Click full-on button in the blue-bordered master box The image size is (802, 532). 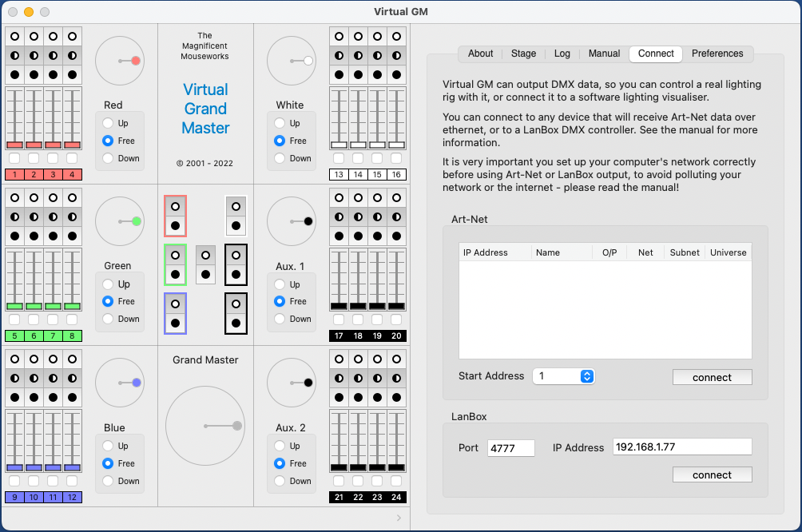point(175,304)
